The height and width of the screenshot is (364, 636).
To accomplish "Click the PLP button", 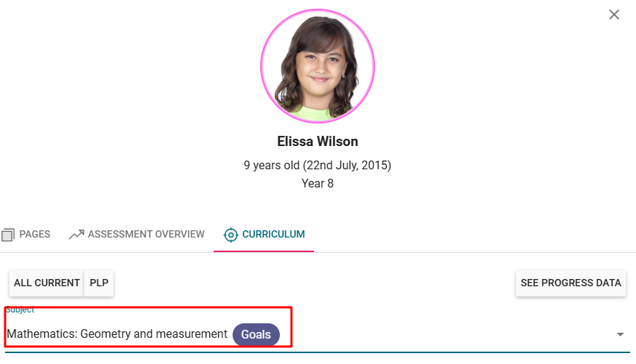I will (x=99, y=283).
